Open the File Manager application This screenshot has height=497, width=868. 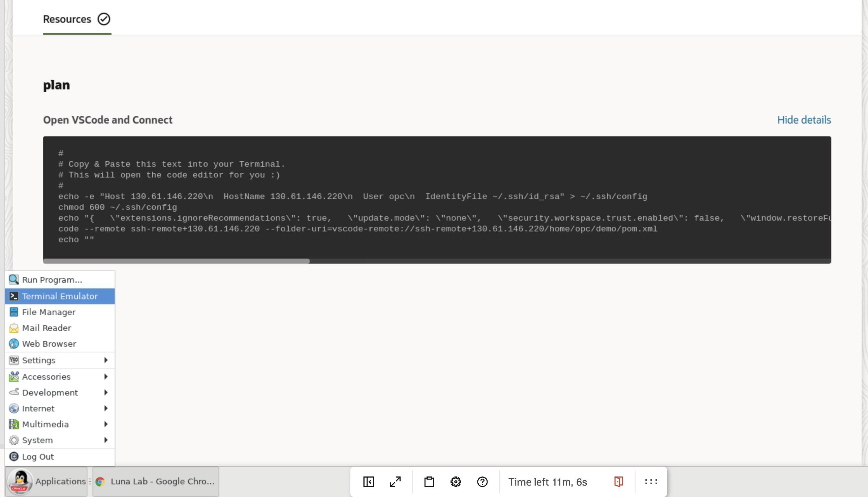[x=49, y=312]
